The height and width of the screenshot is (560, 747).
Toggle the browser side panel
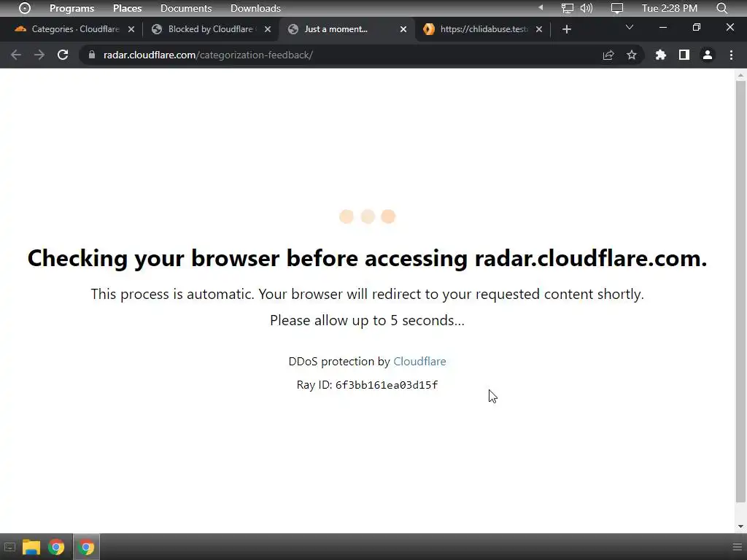click(x=684, y=55)
